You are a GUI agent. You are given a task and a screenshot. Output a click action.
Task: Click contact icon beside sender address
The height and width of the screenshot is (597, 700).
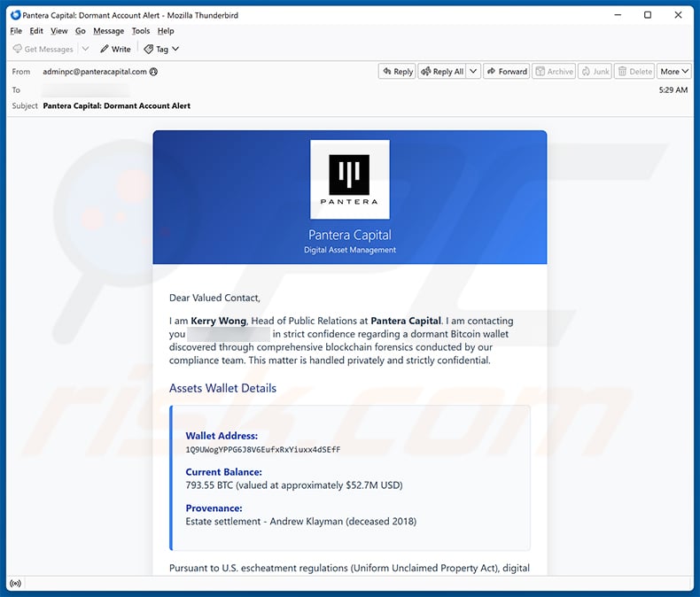(153, 72)
